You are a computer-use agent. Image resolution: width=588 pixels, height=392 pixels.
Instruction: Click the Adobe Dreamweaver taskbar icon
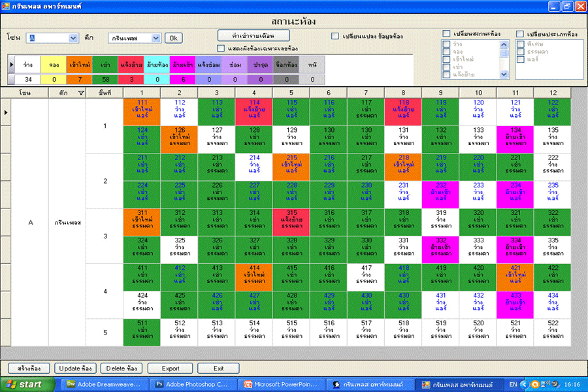tap(104, 384)
